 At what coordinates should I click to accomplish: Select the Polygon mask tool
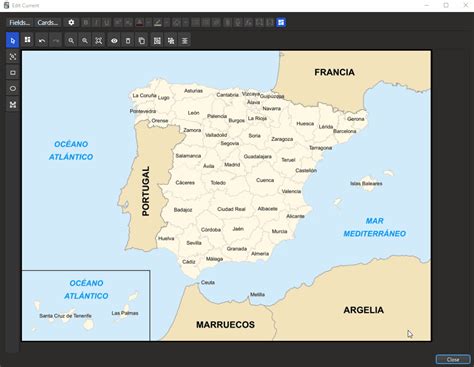[13, 105]
